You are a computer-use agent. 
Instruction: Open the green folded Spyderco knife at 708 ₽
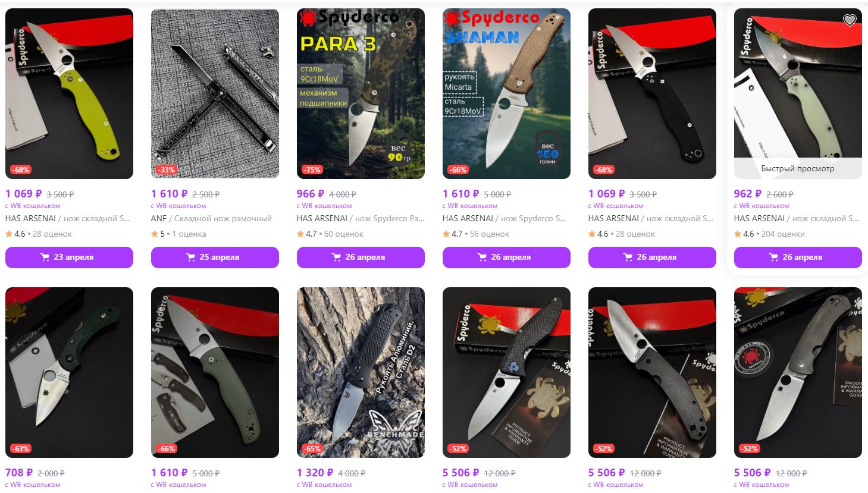(x=69, y=372)
